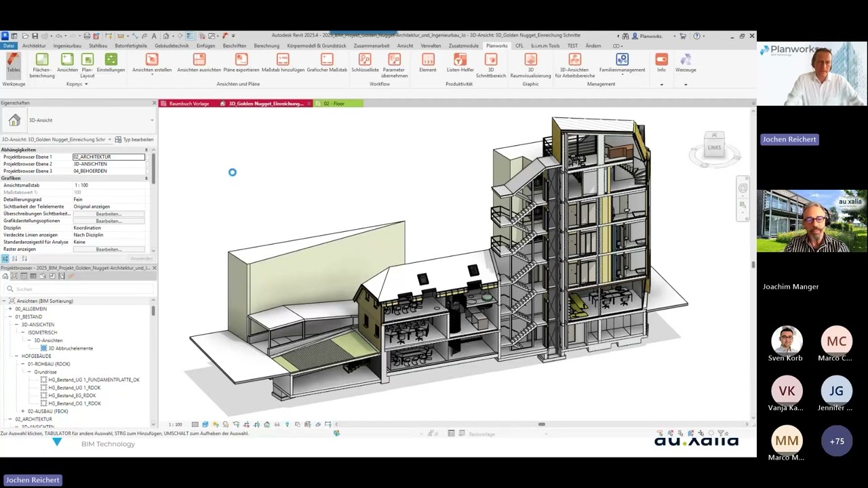Click the Parameter übernehmen tool

tap(395, 65)
